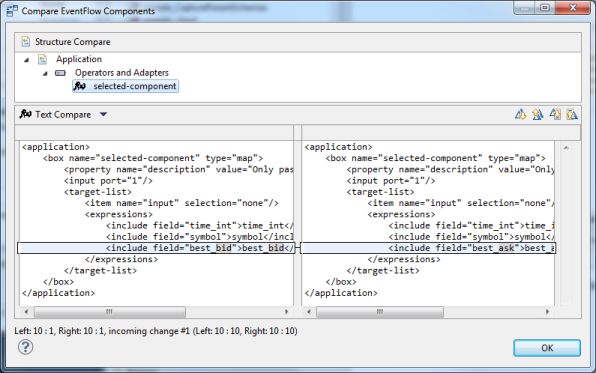The image size is (596, 373).
Task: Collapse the Application tree node
Action: point(27,60)
